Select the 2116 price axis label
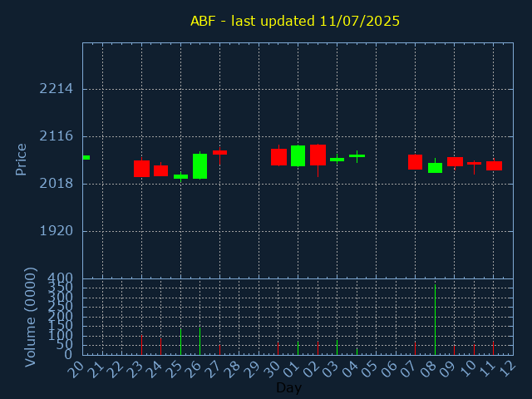 [57, 136]
